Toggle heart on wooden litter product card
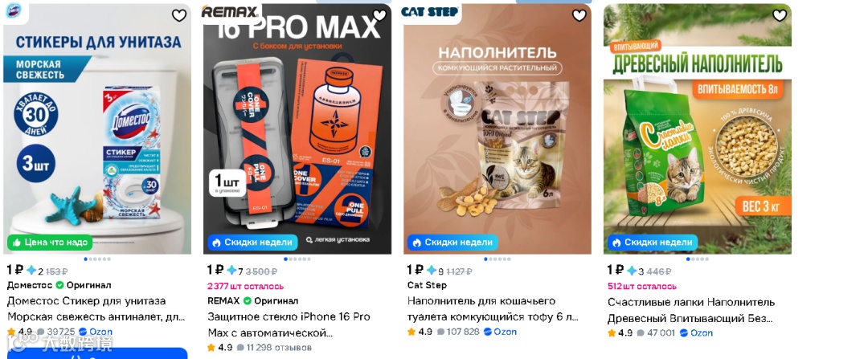 [780, 15]
